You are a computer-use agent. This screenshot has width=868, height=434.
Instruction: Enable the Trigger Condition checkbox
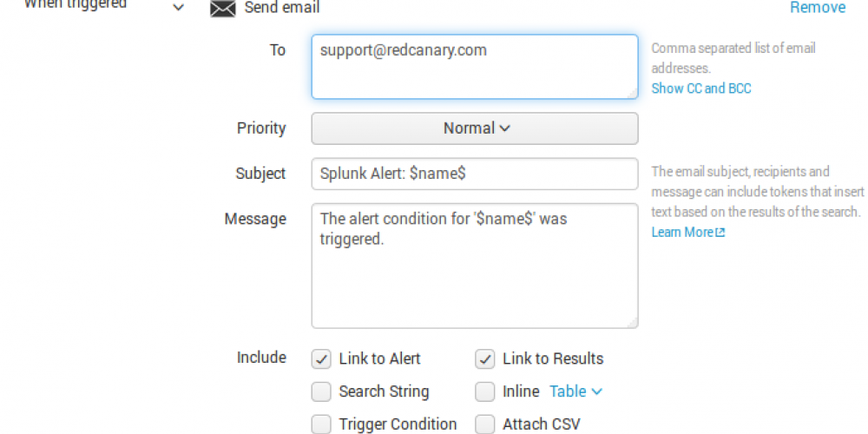point(321,424)
